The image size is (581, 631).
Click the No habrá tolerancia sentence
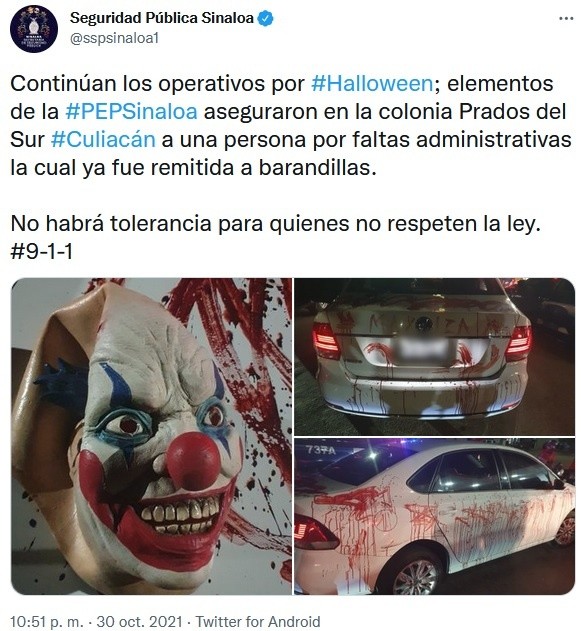[275, 223]
